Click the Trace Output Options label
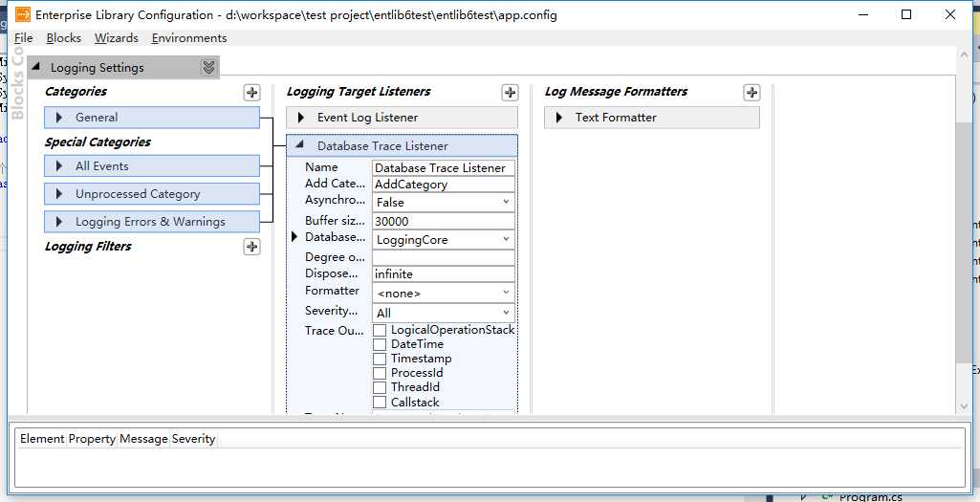This screenshot has width=980, height=502. point(335,331)
